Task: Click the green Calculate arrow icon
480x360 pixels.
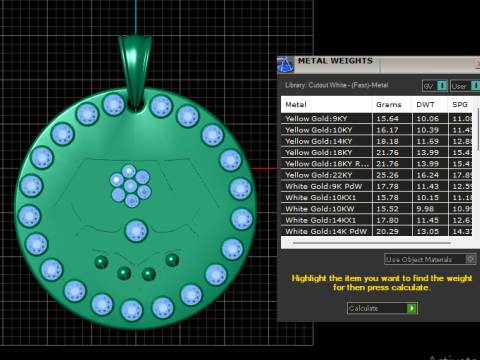Action: (x=412, y=308)
